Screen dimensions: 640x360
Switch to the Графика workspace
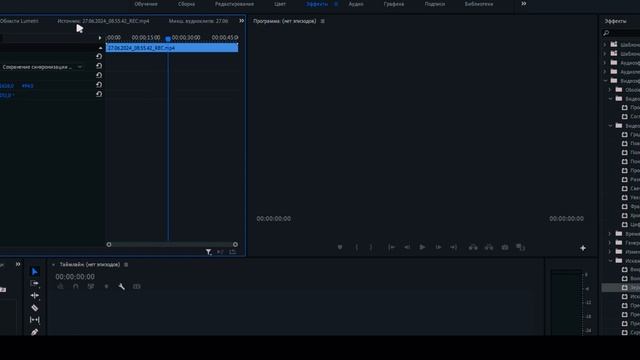[393, 4]
